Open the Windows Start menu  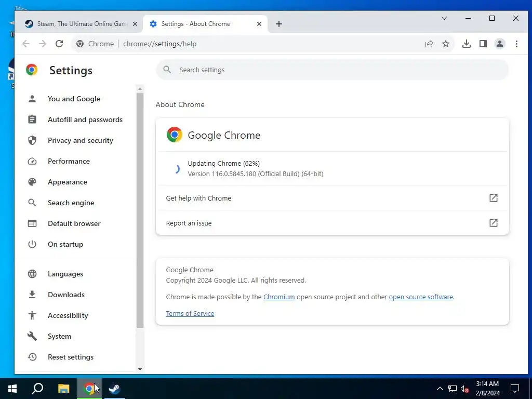(12, 389)
